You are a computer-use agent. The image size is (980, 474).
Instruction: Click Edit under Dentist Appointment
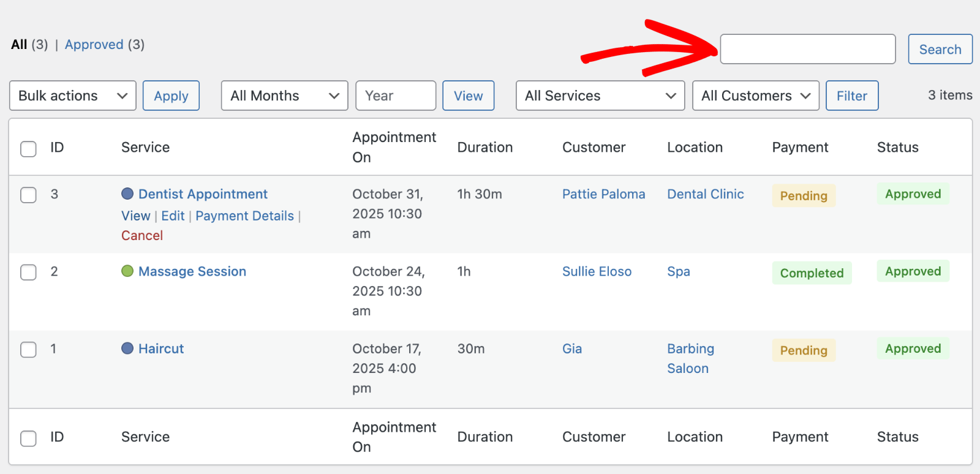(173, 216)
